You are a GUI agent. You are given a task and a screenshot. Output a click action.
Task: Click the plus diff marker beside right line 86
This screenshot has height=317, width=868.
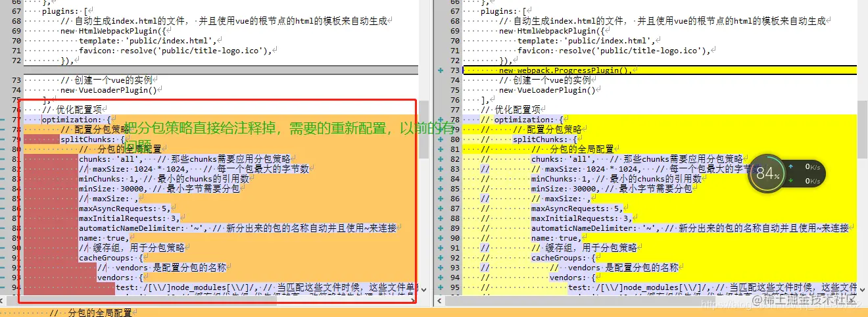point(439,199)
